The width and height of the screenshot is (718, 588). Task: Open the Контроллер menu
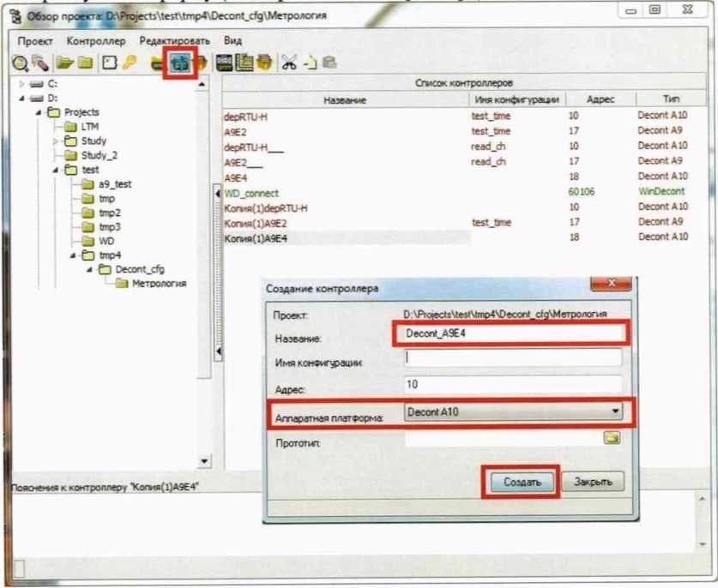coord(96,41)
